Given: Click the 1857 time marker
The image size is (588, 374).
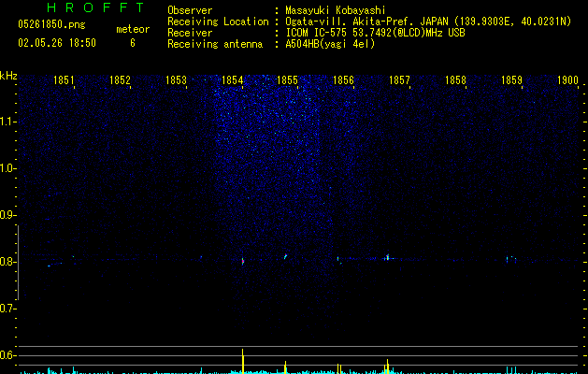Looking at the screenshot, I should 399,80.
